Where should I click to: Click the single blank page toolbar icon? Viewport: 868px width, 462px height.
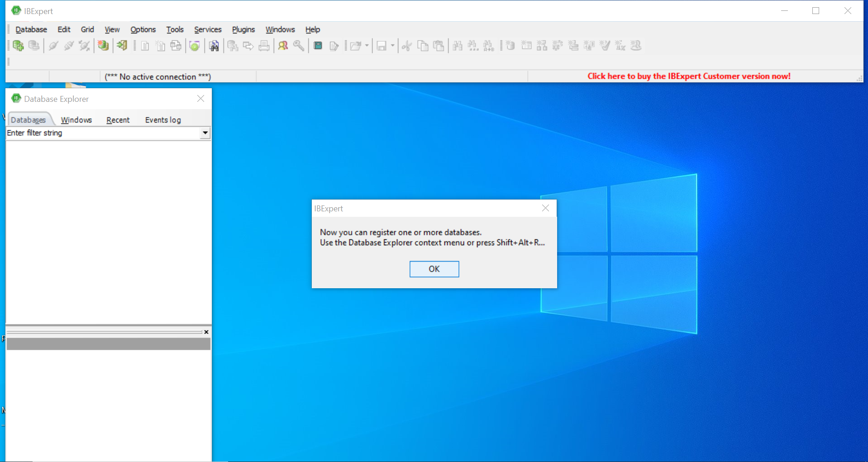pyautogui.click(x=145, y=46)
